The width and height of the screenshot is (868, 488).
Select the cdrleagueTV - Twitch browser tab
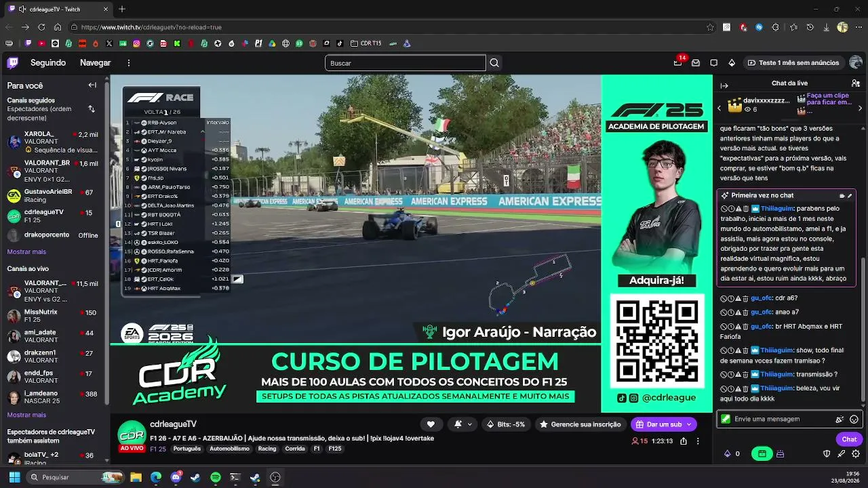tap(58, 9)
